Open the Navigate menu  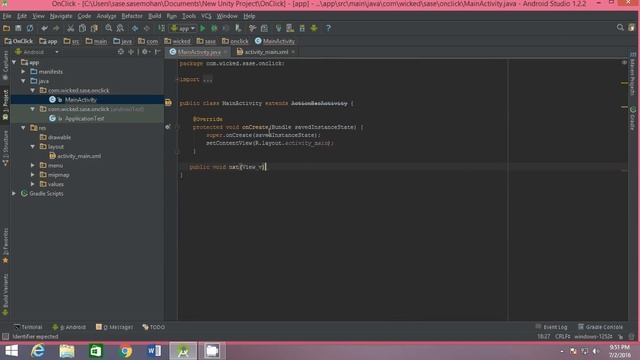tap(61, 16)
